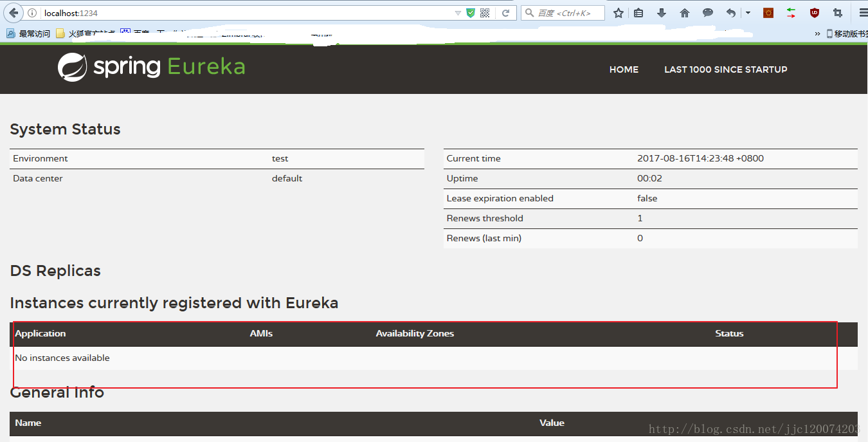Click the Application column header

41,333
